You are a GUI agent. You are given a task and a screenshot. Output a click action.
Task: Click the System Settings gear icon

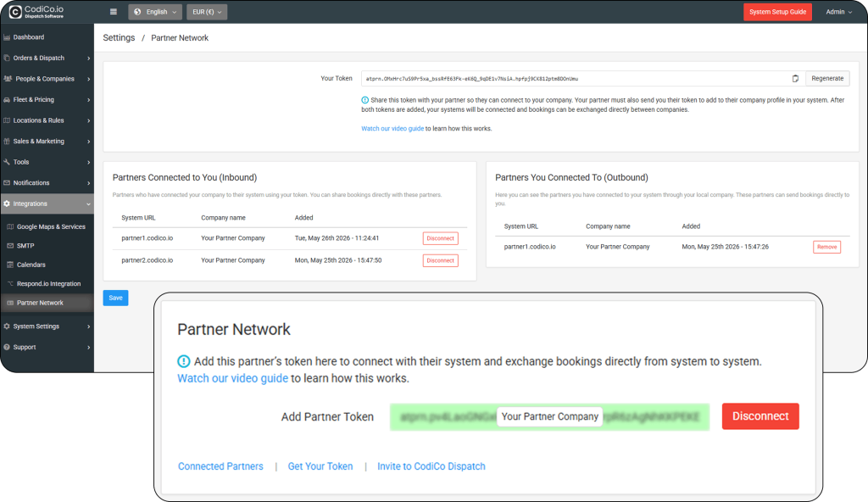(x=7, y=326)
